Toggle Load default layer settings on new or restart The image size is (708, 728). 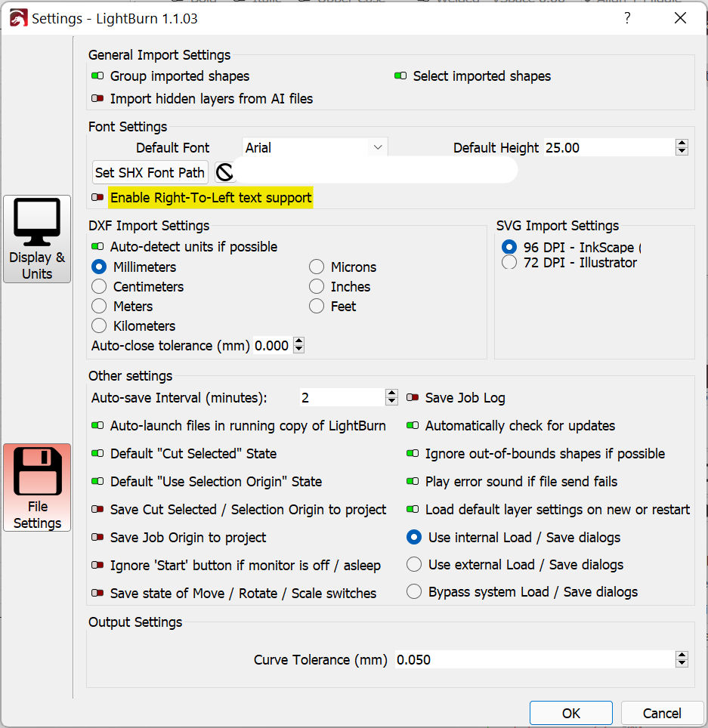click(x=413, y=509)
